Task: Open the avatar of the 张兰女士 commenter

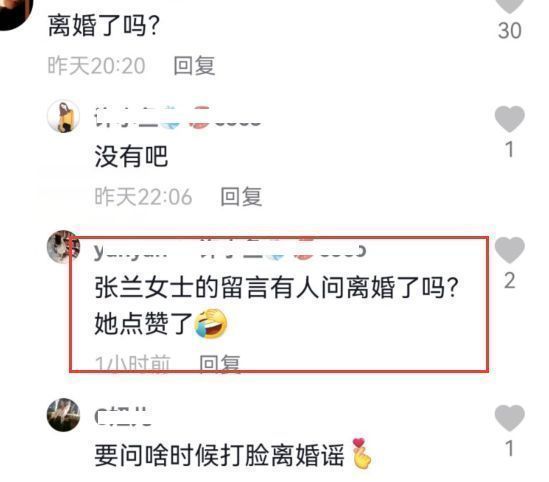Action: (63, 247)
